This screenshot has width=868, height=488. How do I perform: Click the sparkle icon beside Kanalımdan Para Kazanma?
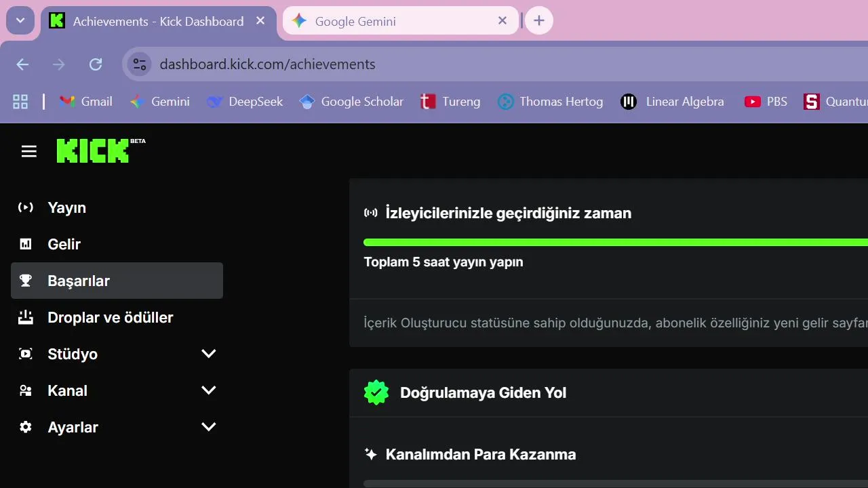point(370,454)
